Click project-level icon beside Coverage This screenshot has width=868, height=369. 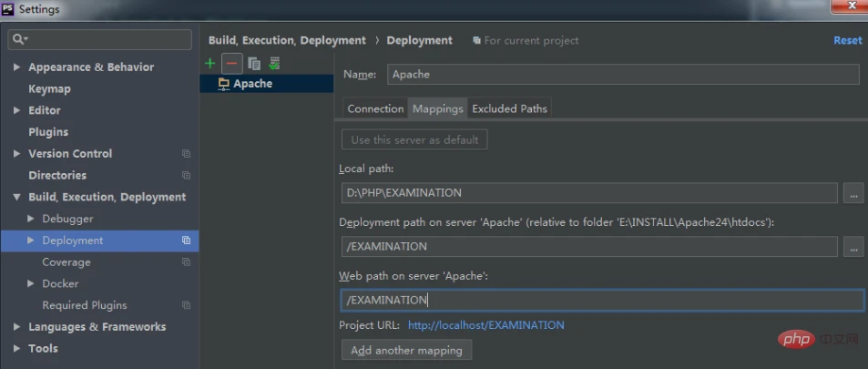[186, 262]
